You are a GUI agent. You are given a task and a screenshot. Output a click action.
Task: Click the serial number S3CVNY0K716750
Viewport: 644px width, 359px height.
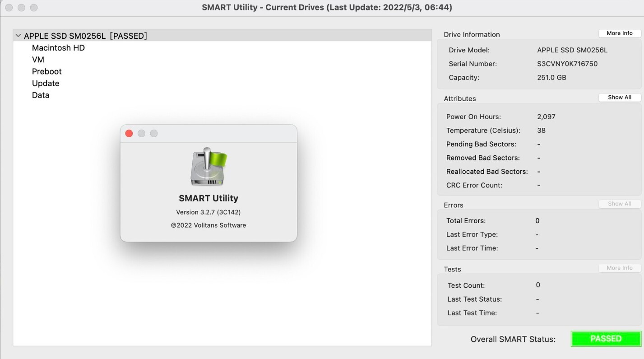click(x=567, y=64)
